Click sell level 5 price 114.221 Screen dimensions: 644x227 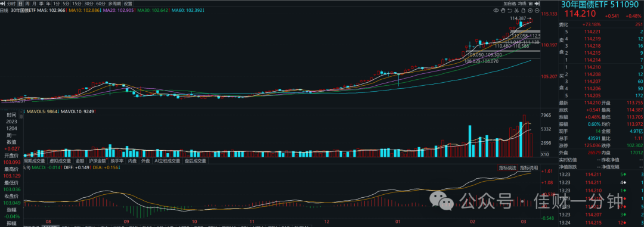tap(592, 31)
